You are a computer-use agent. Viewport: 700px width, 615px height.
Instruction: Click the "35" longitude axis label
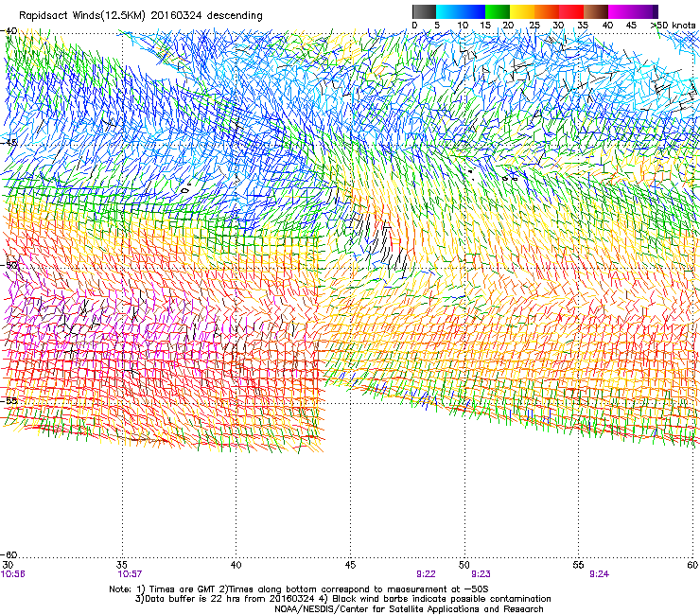point(122,565)
